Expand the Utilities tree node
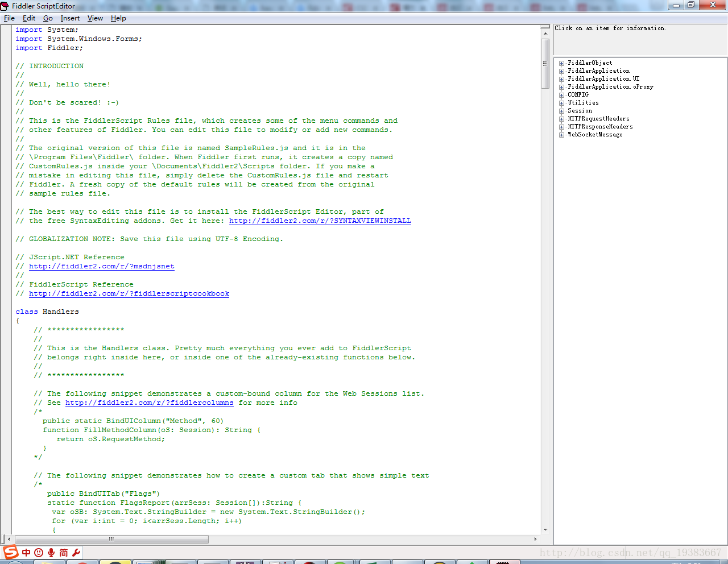This screenshot has width=728, height=564. 561,103
